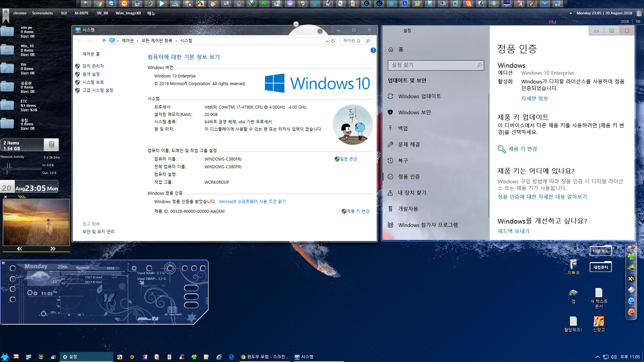Launch 신맞고 desktop game icon
Image resolution: width=644 pixels, height=362 pixels.
point(599,324)
